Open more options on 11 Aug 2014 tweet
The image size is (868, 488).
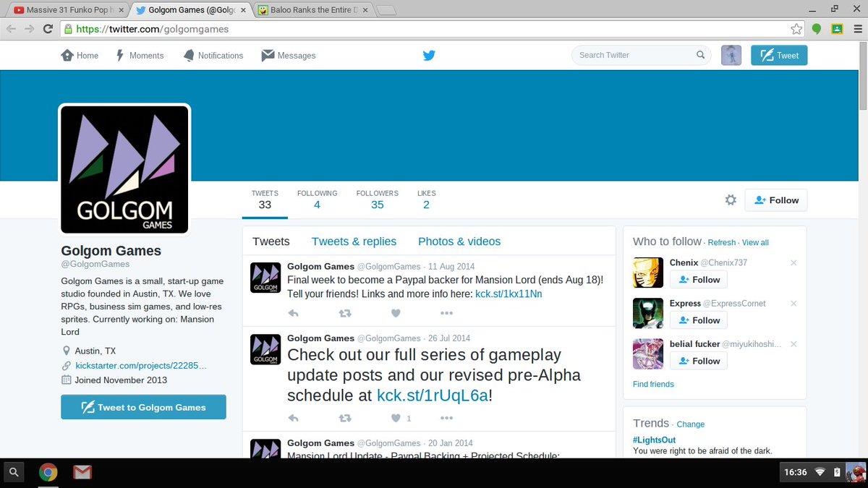[446, 313]
